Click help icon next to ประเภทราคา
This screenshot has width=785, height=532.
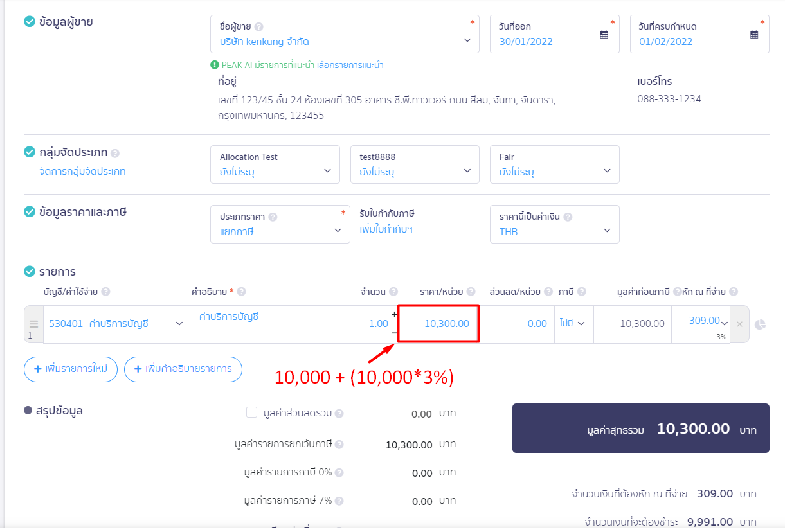point(273,217)
